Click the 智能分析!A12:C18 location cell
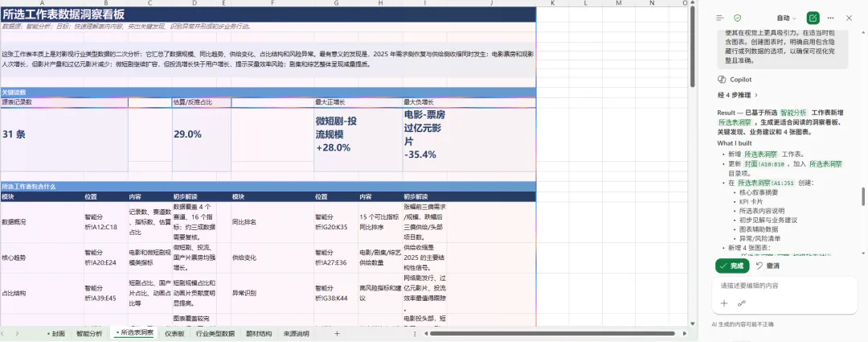Image resolution: width=868 pixels, height=342 pixels. point(105,222)
